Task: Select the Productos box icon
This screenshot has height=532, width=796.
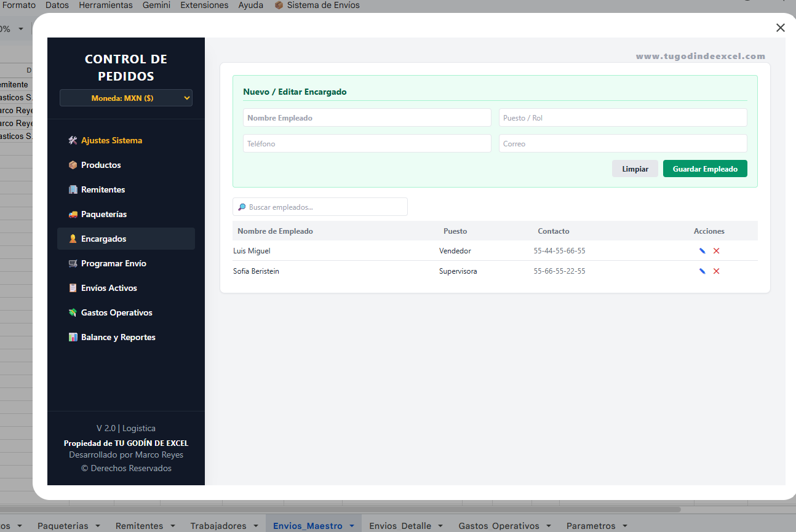Action: click(x=73, y=165)
